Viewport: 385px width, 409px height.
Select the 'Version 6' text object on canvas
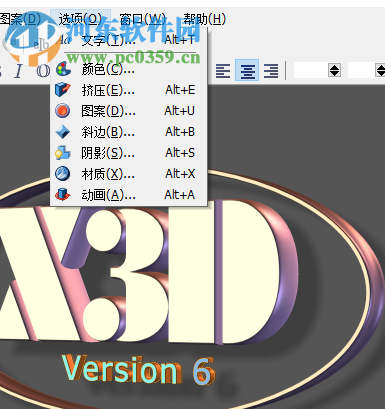(x=138, y=369)
